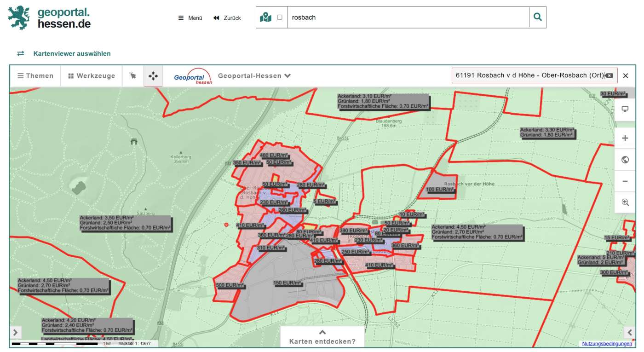Clear the address search with backspace icon

tap(609, 75)
